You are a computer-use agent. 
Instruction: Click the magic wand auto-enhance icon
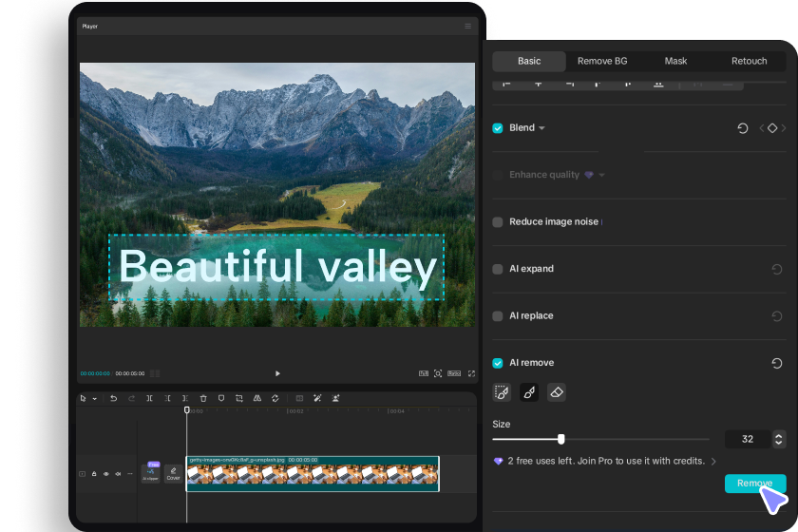(x=317, y=398)
